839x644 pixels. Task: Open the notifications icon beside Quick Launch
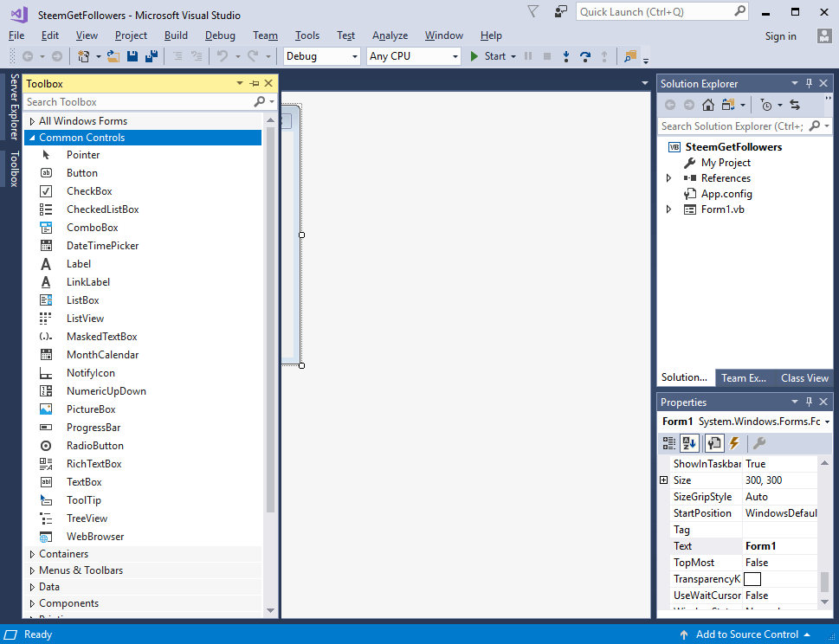point(560,11)
